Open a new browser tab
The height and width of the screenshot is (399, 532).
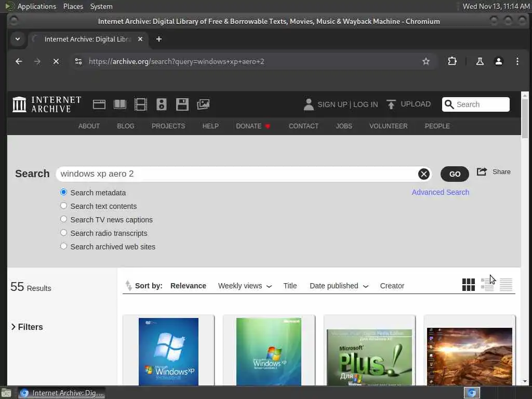pos(159,39)
